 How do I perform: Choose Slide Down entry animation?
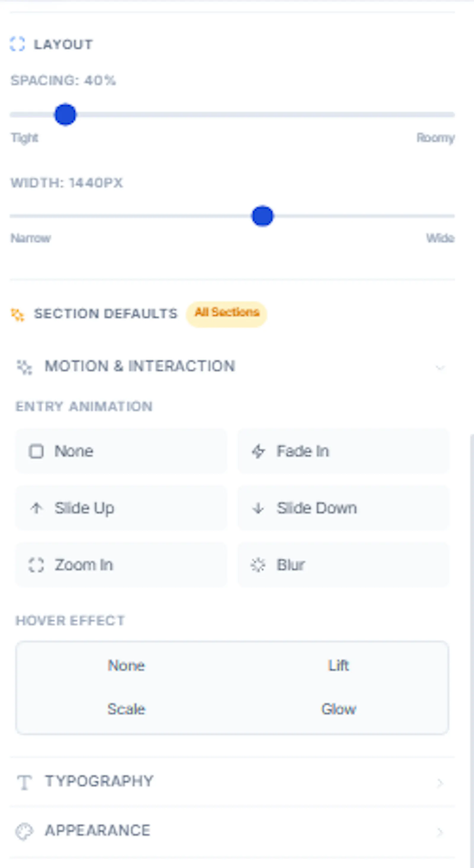point(343,508)
